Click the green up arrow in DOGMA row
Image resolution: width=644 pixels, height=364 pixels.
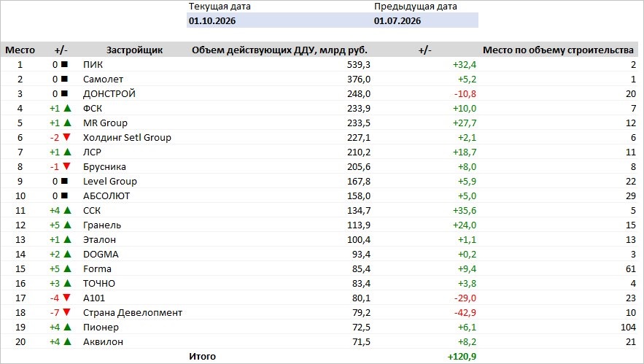[x=67, y=254]
